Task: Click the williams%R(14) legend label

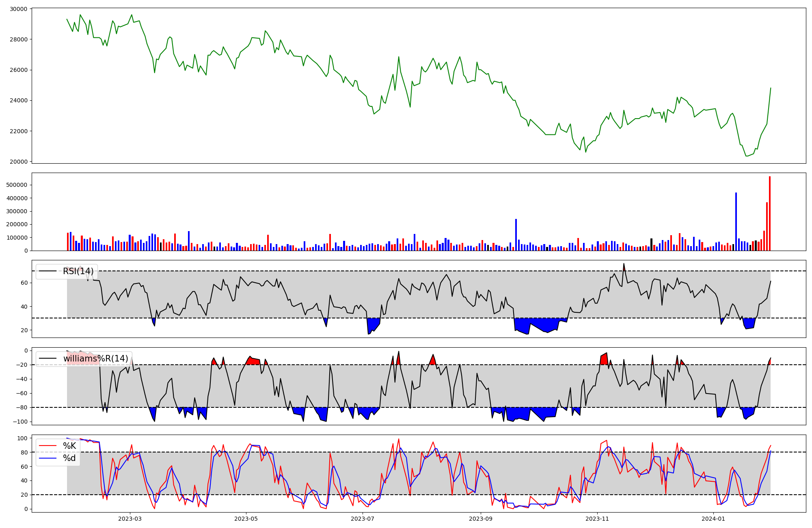Action: (x=95, y=359)
